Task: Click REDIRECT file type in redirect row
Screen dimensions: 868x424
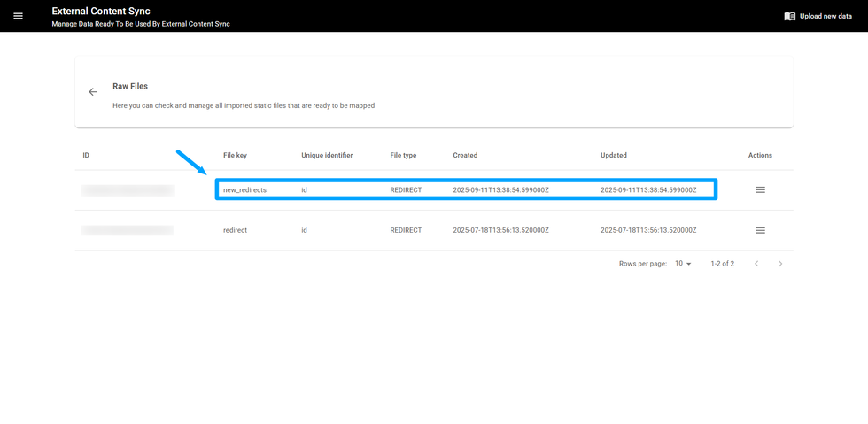Action: point(406,230)
